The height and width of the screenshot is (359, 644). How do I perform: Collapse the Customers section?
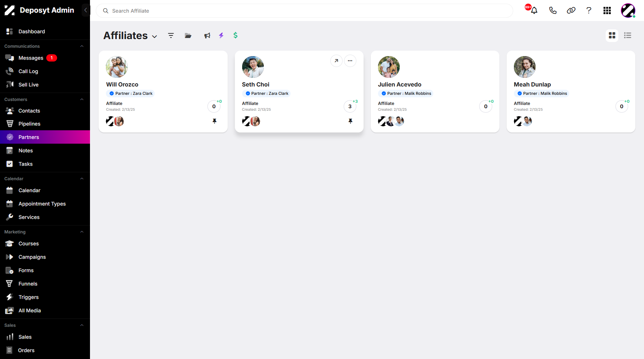pos(82,100)
